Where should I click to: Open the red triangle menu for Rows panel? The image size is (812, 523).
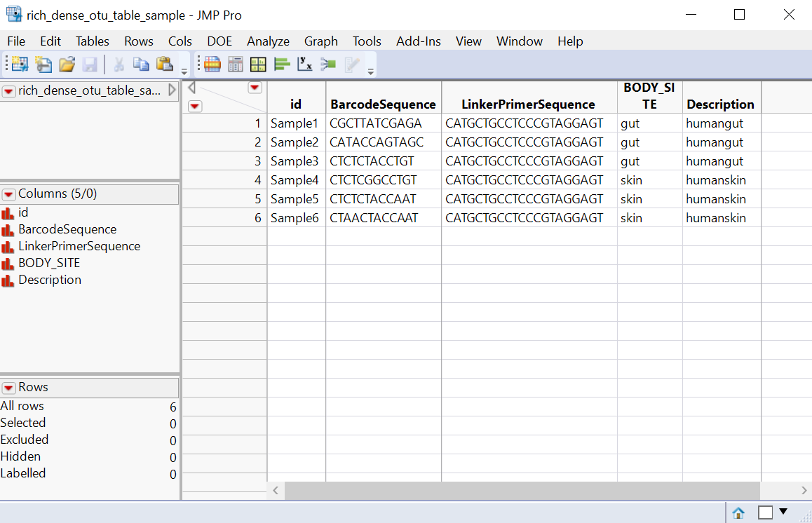(9, 387)
